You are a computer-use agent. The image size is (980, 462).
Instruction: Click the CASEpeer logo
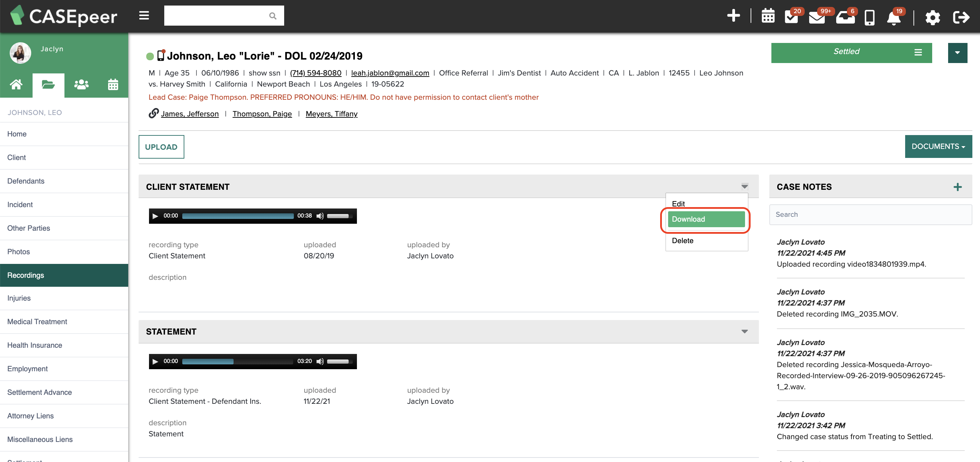click(63, 16)
